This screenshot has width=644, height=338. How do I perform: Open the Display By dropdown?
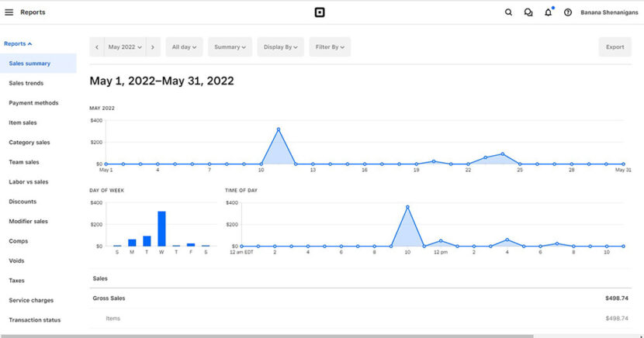280,47
